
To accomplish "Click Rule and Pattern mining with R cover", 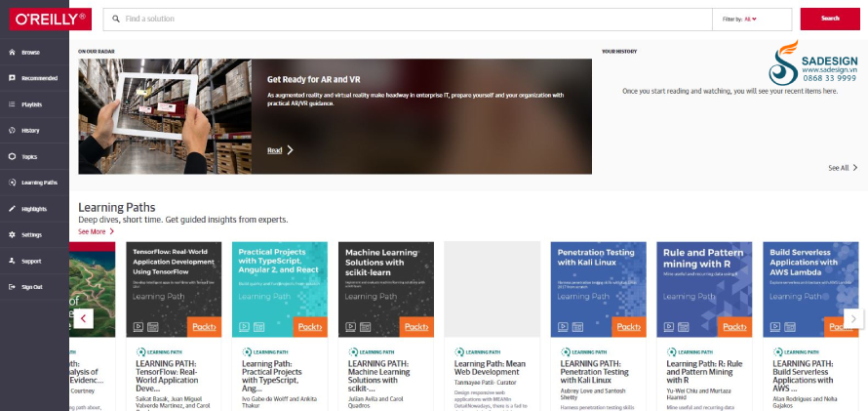I will (704, 289).
